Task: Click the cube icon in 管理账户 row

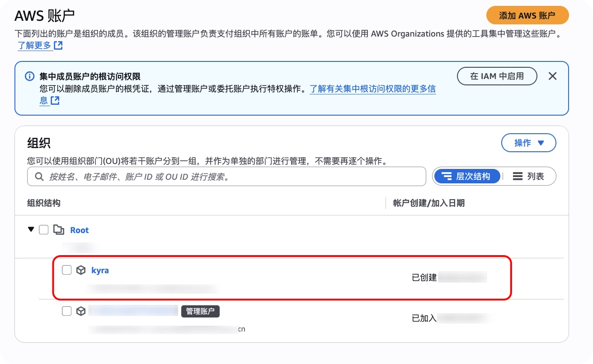Action: click(x=81, y=311)
